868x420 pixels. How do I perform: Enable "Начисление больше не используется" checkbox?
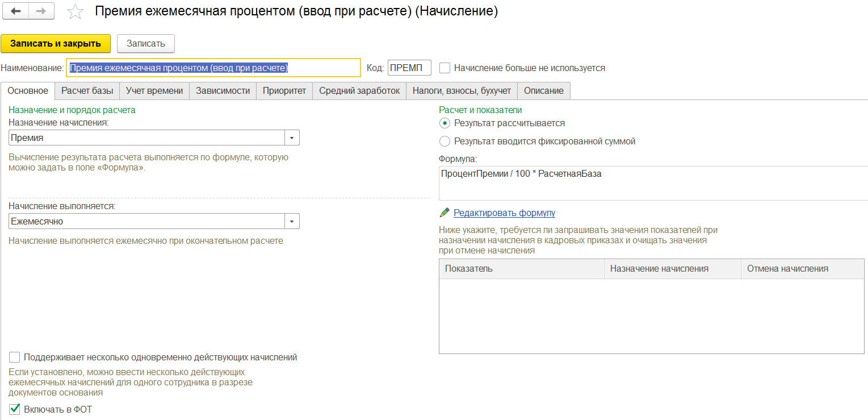click(445, 68)
